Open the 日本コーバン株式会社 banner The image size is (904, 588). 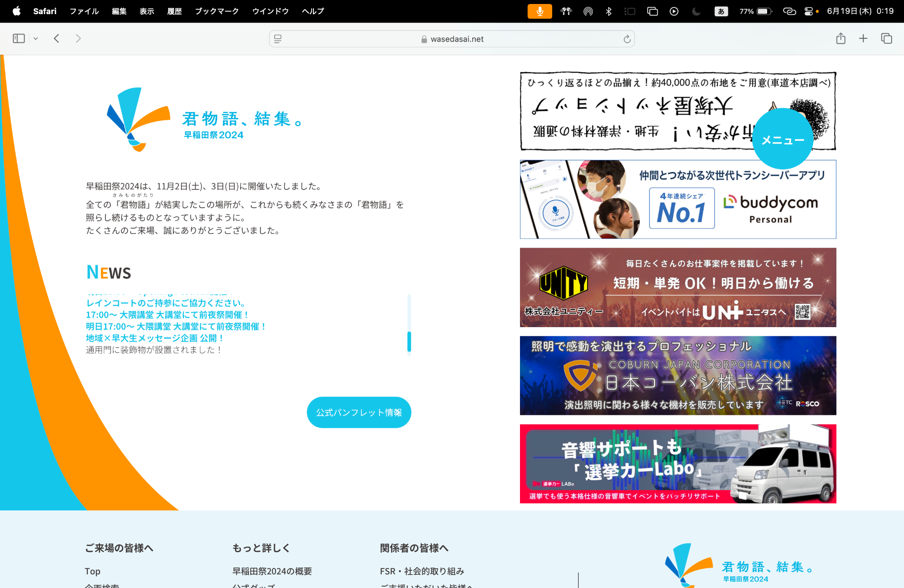click(678, 376)
